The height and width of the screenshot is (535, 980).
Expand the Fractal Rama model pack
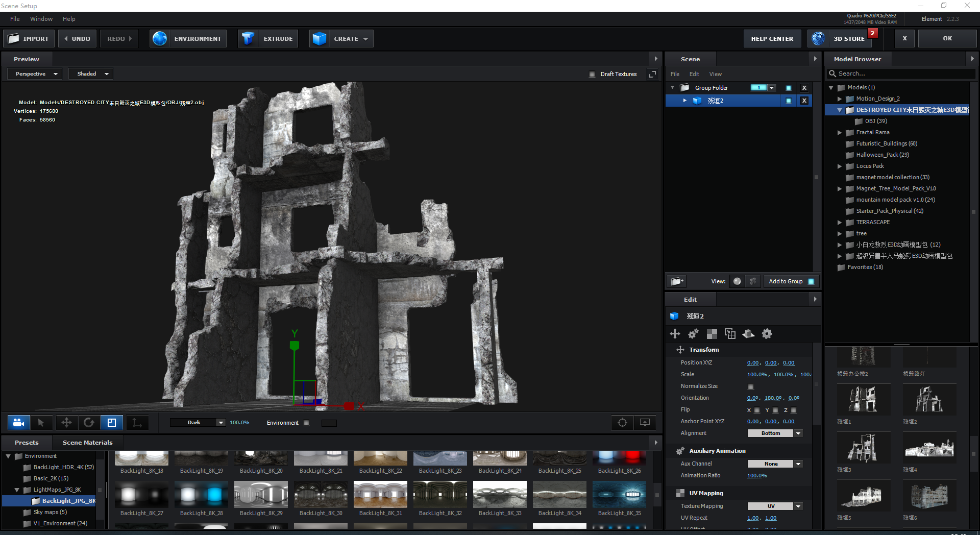click(x=840, y=132)
